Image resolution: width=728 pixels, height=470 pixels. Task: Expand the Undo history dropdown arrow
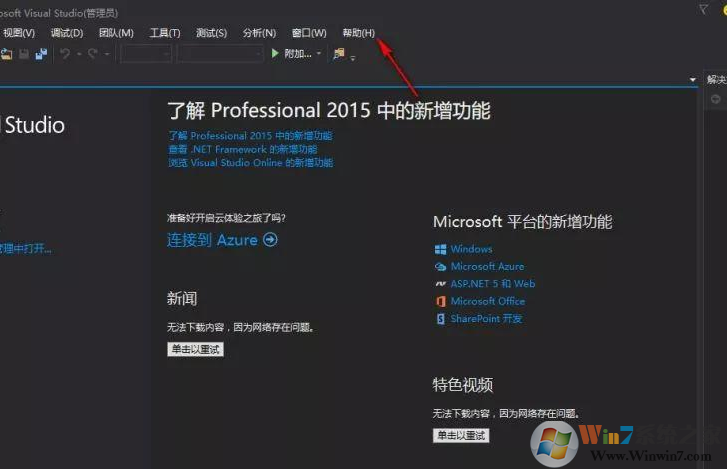pos(79,54)
